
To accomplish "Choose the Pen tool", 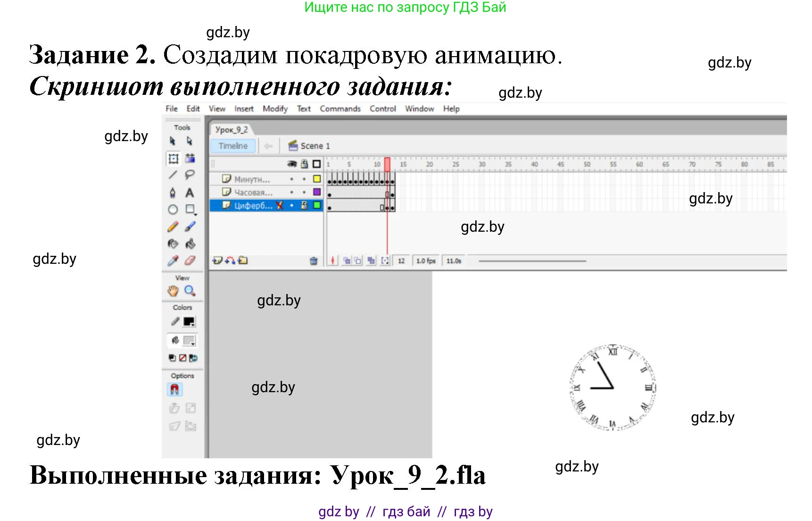I will [173, 193].
